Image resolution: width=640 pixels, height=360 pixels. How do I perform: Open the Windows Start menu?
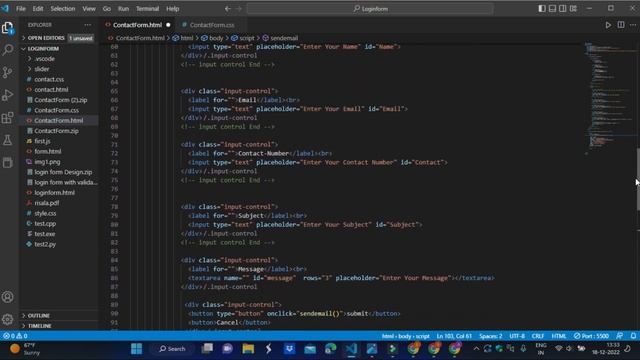137,349
